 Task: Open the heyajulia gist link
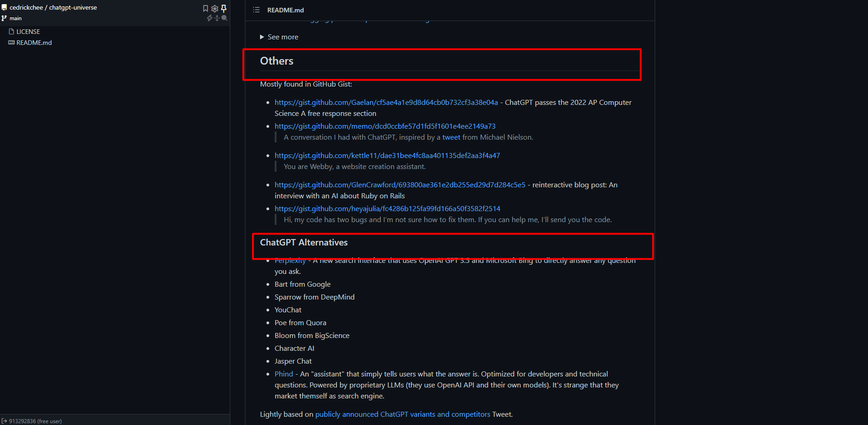(x=387, y=209)
